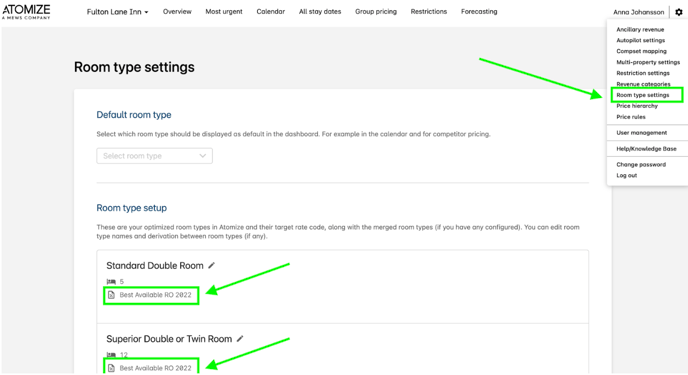Switch to the Calendar tab
The height and width of the screenshot is (375, 688).
tap(271, 11)
